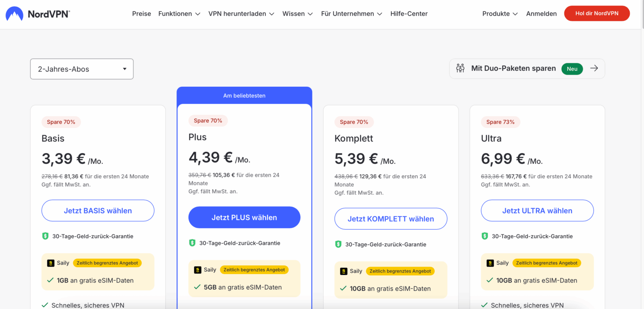
Task: Click the NordVPN logo in header
Action: coord(38,14)
